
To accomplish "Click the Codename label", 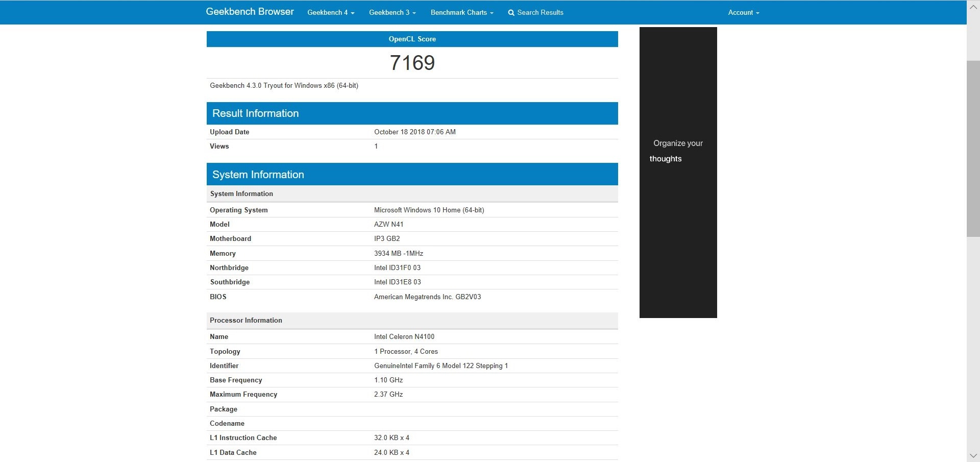I will pyautogui.click(x=227, y=423).
